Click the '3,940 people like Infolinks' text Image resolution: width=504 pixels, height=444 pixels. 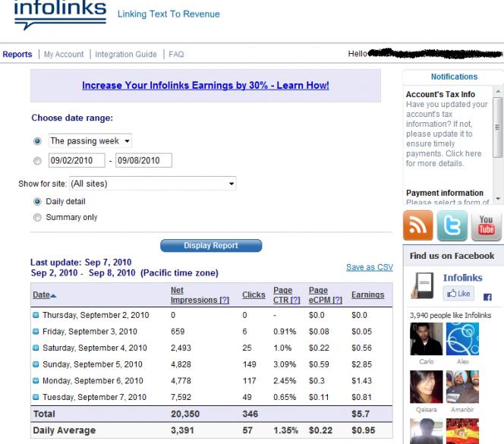click(x=450, y=316)
